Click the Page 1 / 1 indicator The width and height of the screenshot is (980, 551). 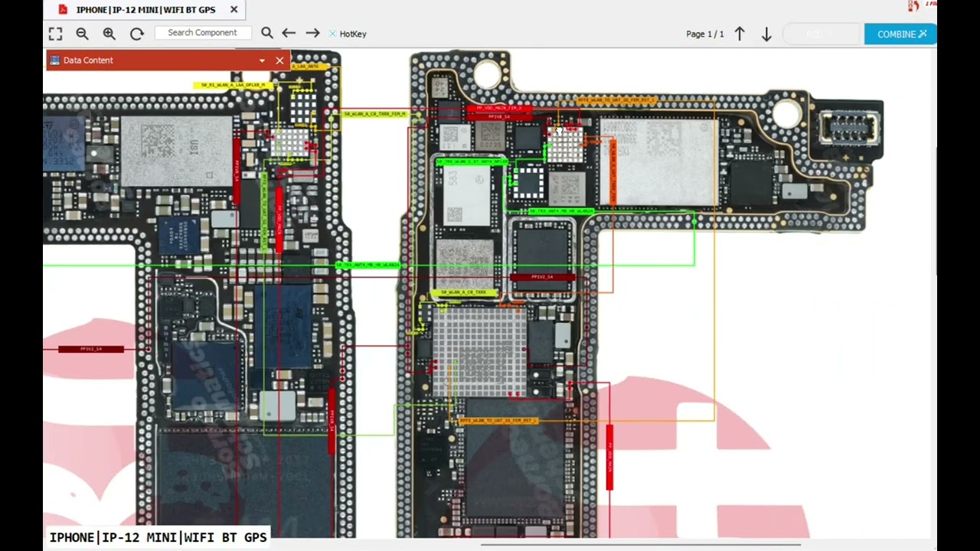pos(704,34)
